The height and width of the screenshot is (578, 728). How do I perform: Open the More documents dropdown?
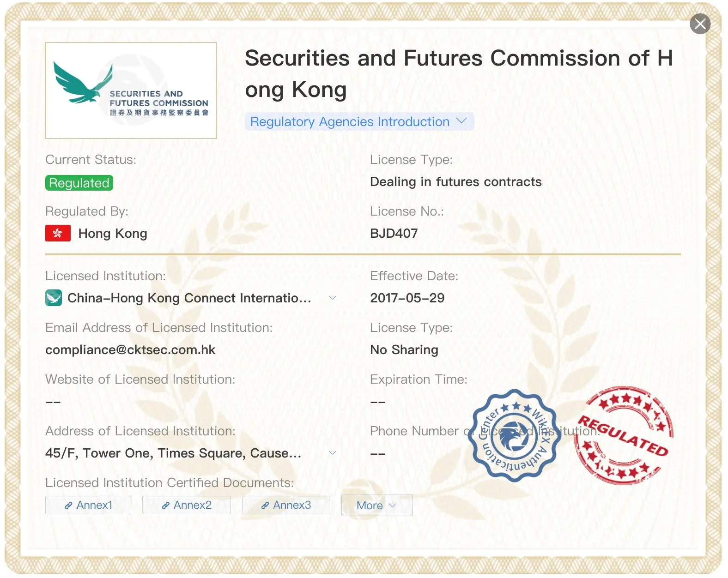377,505
